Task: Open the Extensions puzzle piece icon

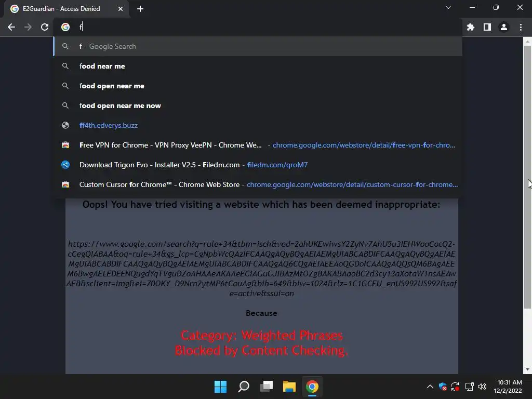Action: (x=470, y=27)
